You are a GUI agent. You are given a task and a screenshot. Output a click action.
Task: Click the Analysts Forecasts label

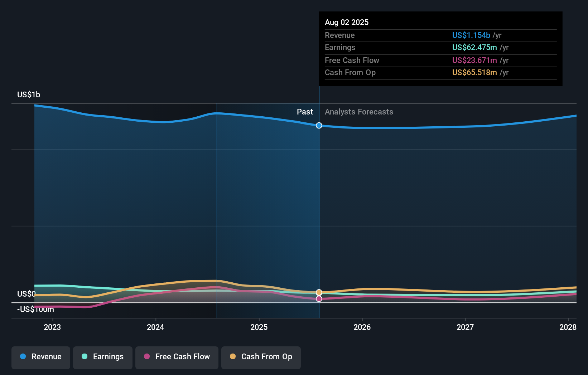(x=359, y=112)
